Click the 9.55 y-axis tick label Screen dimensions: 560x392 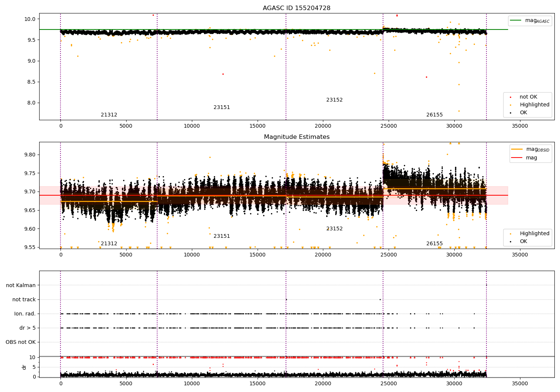31,247
